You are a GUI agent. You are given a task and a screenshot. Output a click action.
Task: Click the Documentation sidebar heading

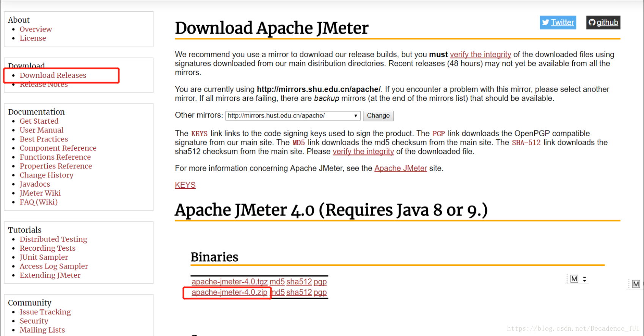pos(36,112)
